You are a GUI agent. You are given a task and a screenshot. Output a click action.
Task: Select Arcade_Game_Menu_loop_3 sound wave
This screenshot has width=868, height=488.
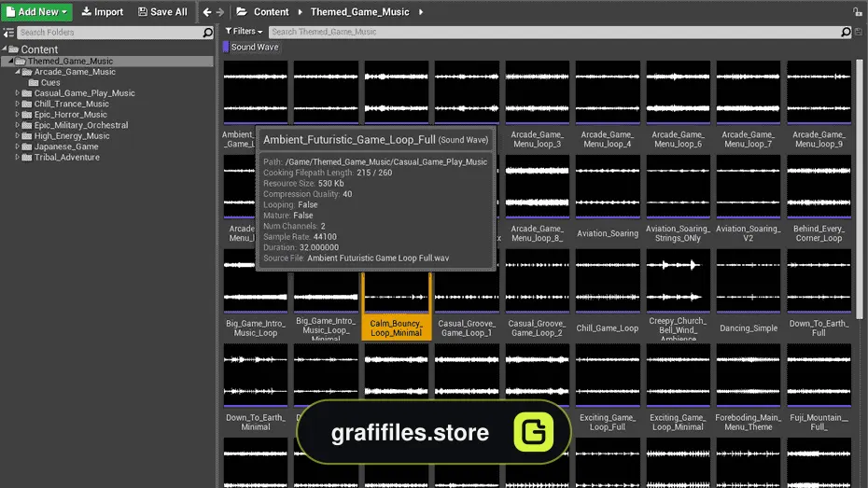[537, 105]
